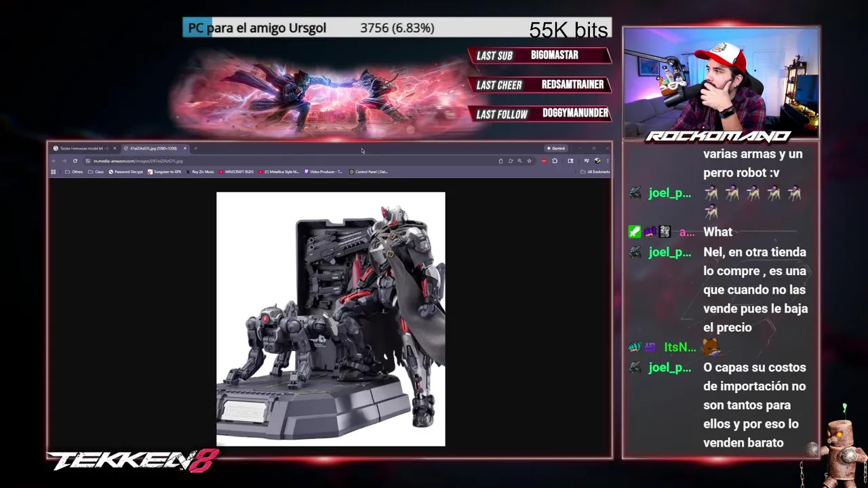
Task: Click the robot model kit image
Action: tap(331, 319)
